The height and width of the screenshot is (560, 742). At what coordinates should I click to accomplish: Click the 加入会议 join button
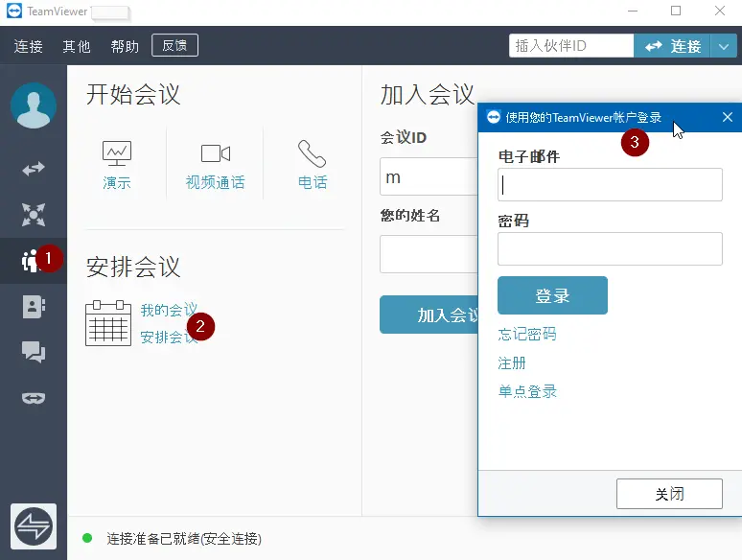(429, 315)
